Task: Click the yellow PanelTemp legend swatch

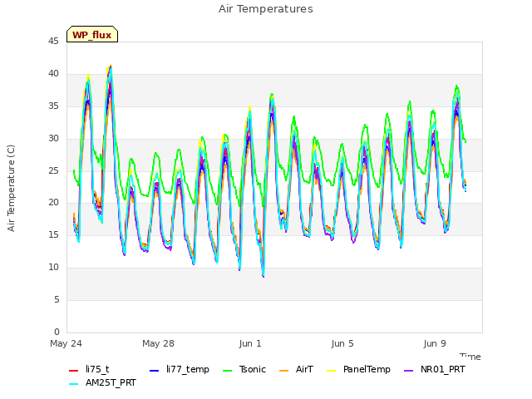Action: click(331, 371)
